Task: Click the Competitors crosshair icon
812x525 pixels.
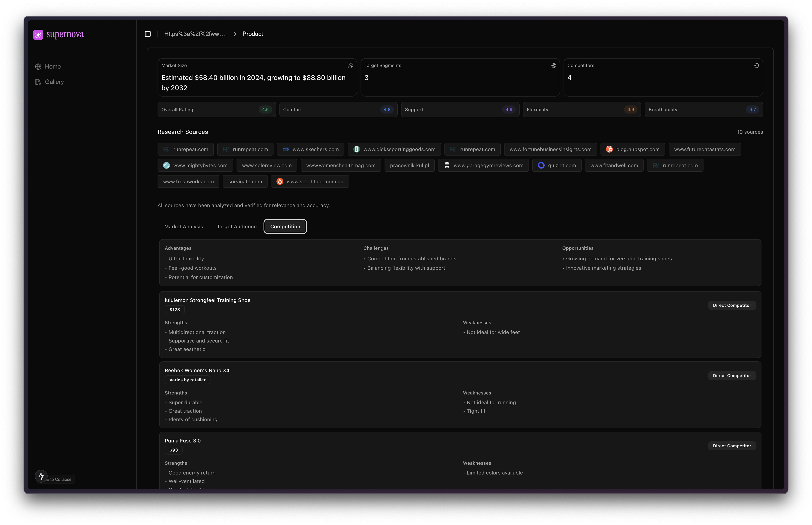Action: [x=756, y=65]
